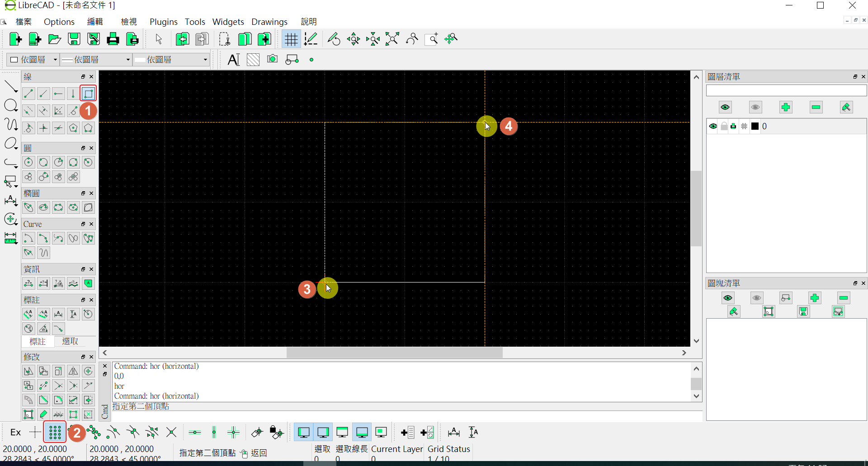Viewport: 868px width, 466px height.
Task: Show all layers with eye icon
Action: (x=725, y=107)
